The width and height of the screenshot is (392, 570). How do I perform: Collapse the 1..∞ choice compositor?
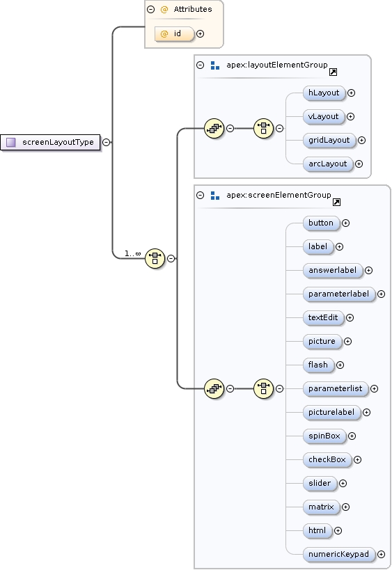pyautogui.click(x=171, y=258)
